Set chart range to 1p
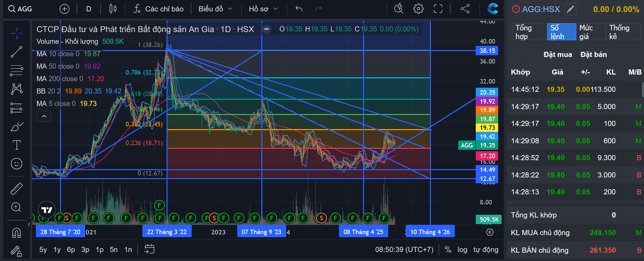The width and height of the screenshot is (644, 261). click(100, 250)
